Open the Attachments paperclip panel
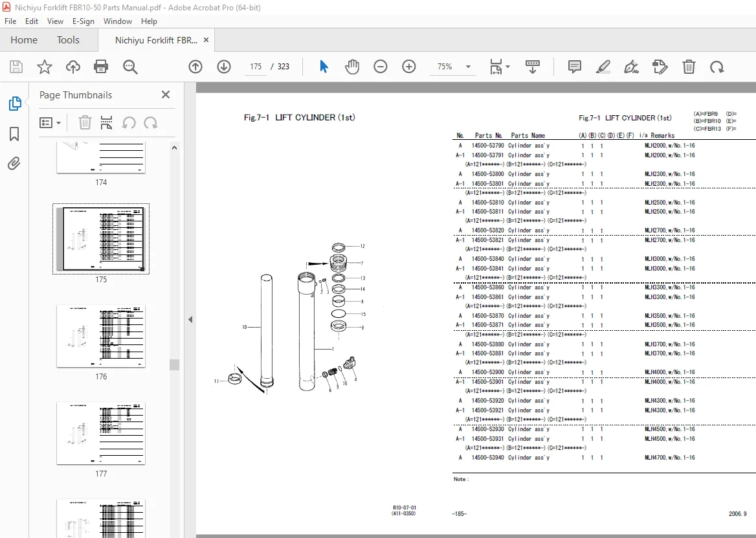The image size is (756, 538). point(14,164)
